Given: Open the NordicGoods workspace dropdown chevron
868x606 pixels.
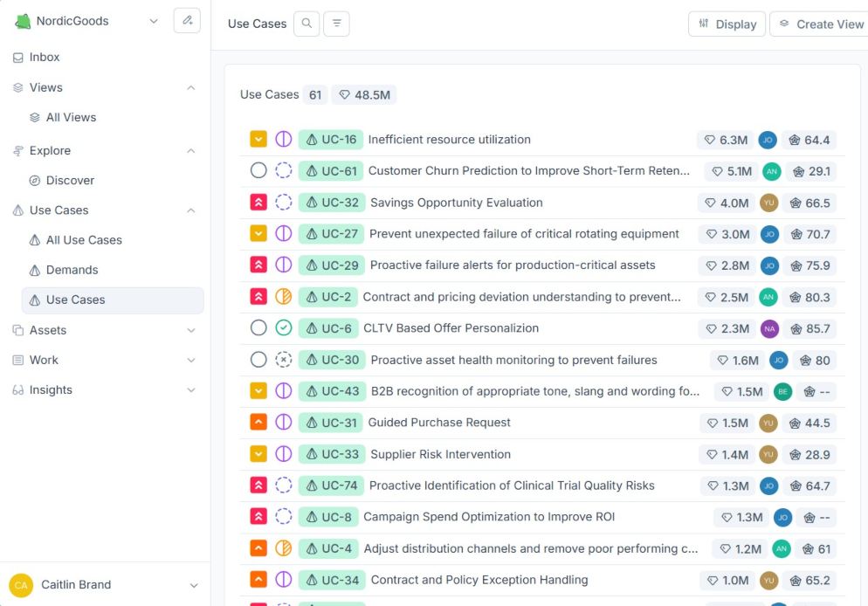Looking at the screenshot, I should (x=154, y=21).
